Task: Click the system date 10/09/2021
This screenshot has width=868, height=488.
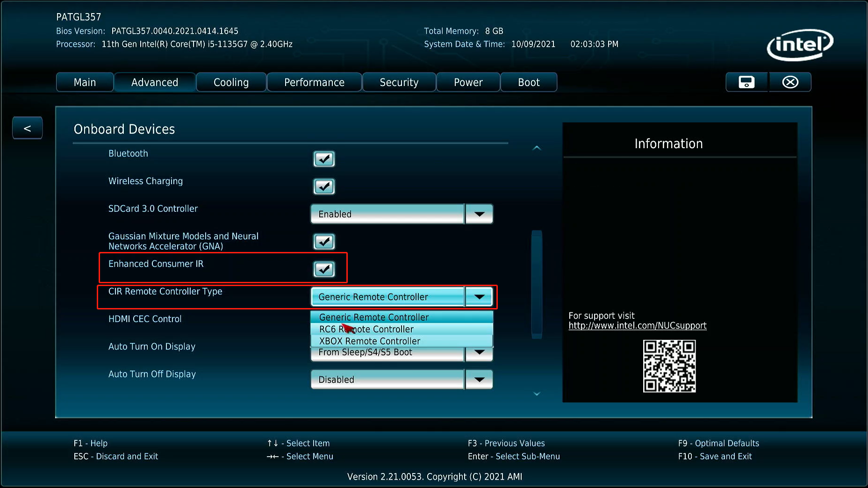Action: tap(533, 44)
